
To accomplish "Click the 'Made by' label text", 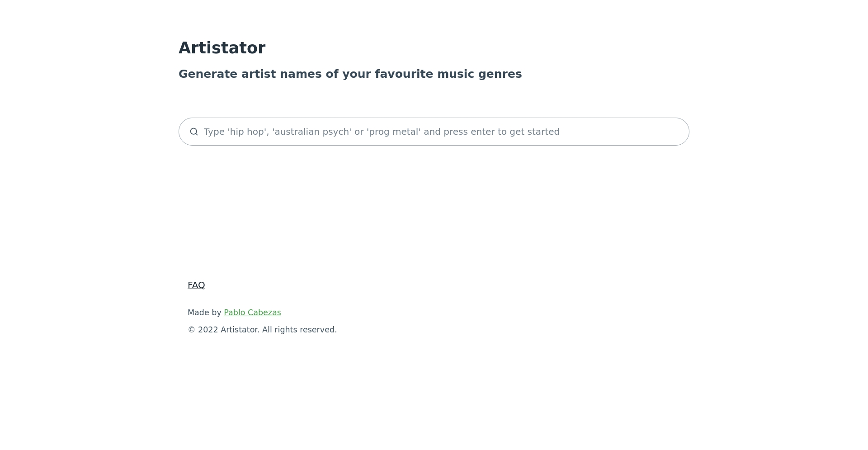I will click(x=204, y=313).
